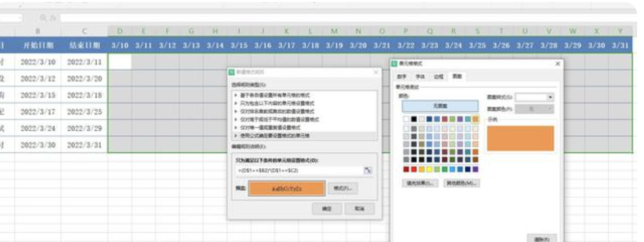644x242 pixels.
Task: Open Fill Effects (填充效果) options
Action: point(420,183)
